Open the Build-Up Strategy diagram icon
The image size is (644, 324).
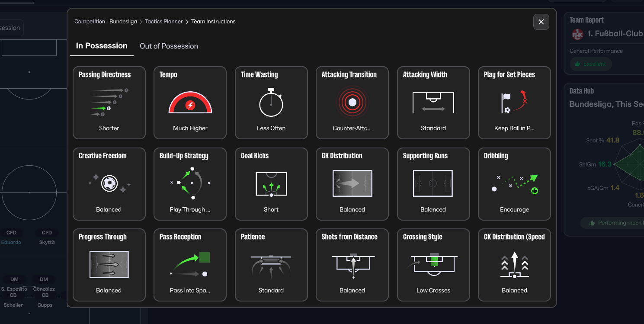pos(190,183)
